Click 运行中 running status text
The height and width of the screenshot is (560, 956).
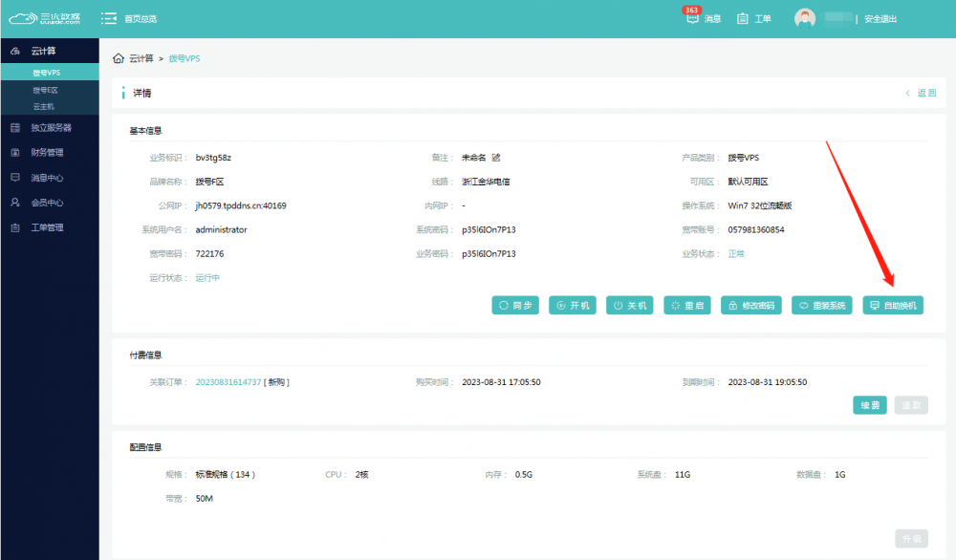207,278
